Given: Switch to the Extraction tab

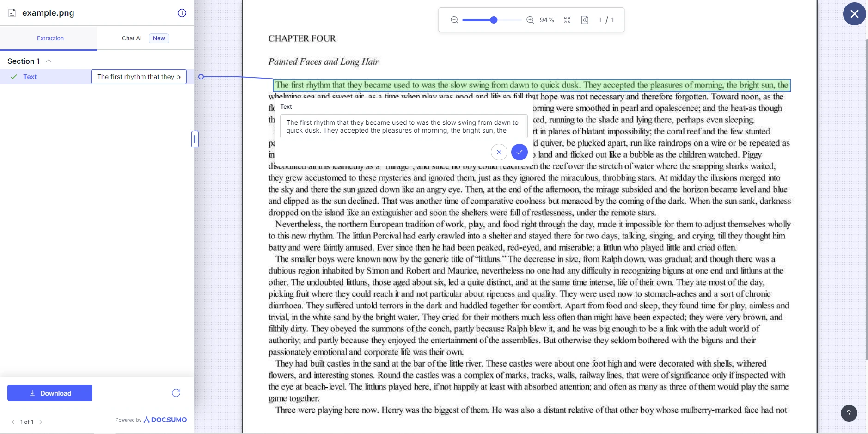Looking at the screenshot, I should (50, 38).
